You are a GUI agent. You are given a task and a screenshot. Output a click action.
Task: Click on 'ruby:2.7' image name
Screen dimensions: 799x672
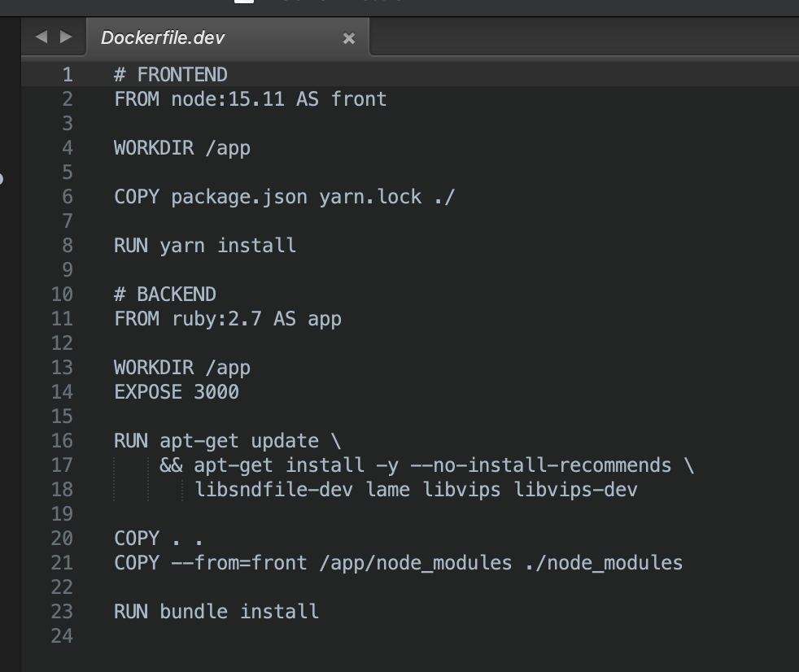click(x=216, y=319)
